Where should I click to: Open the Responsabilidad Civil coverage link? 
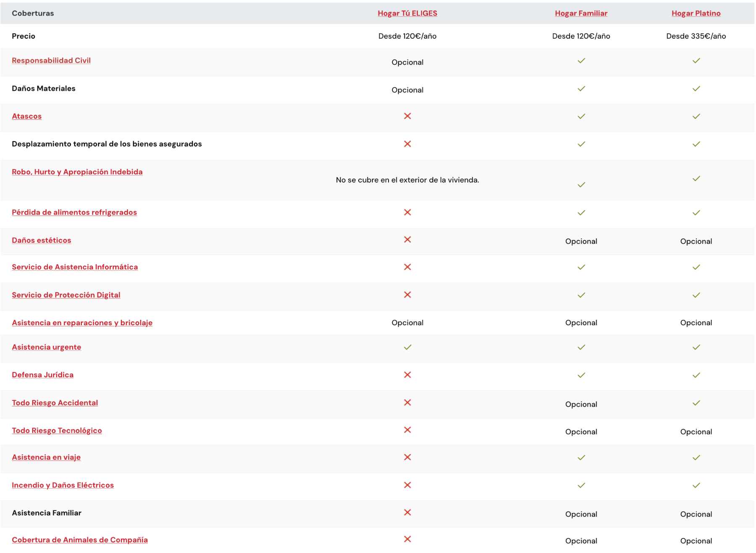[51, 61]
